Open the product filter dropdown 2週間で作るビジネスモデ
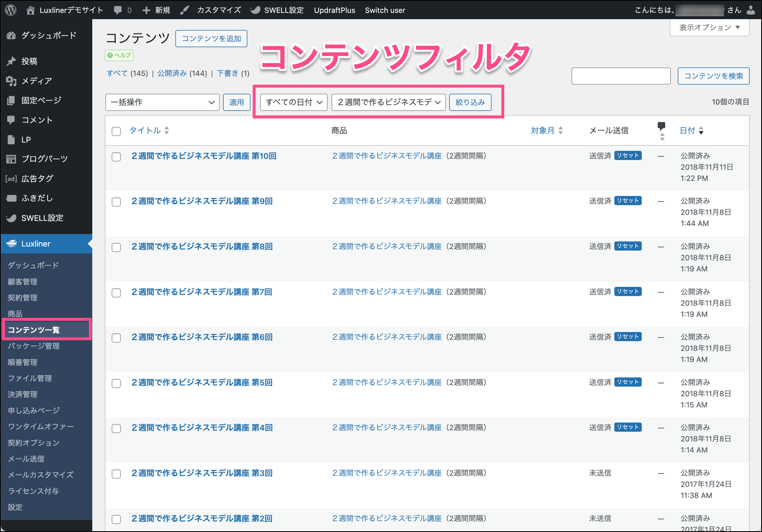Viewport: 762px width, 532px height. tap(388, 102)
